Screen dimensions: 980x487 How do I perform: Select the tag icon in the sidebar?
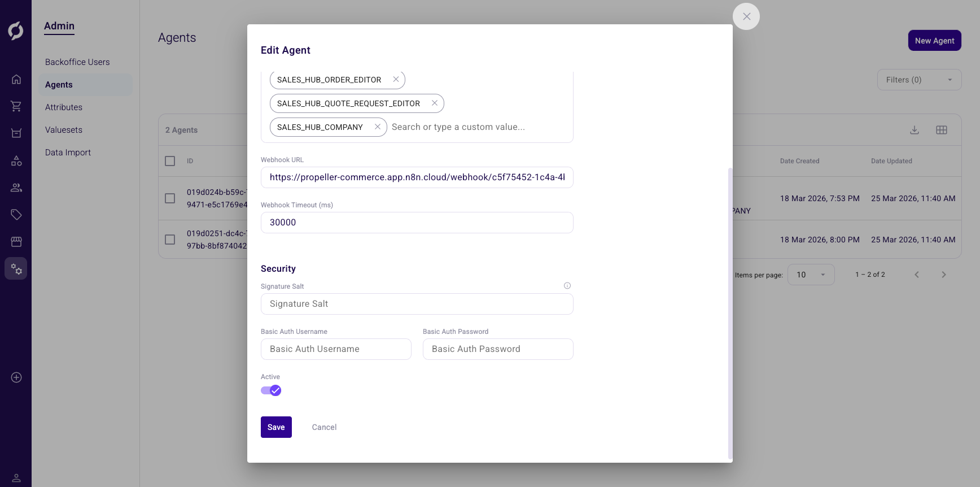16,215
